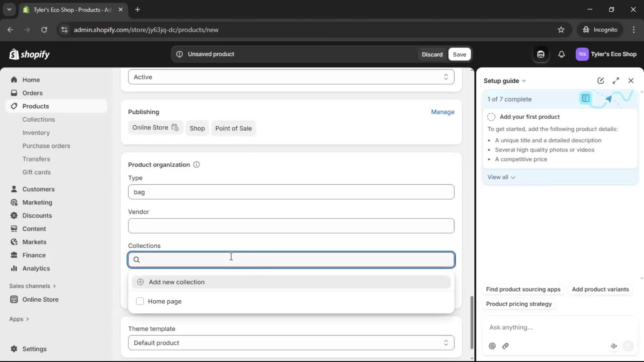Image resolution: width=644 pixels, height=362 pixels.
Task: Click the attach link icon in Sidekick input
Action: (506, 346)
